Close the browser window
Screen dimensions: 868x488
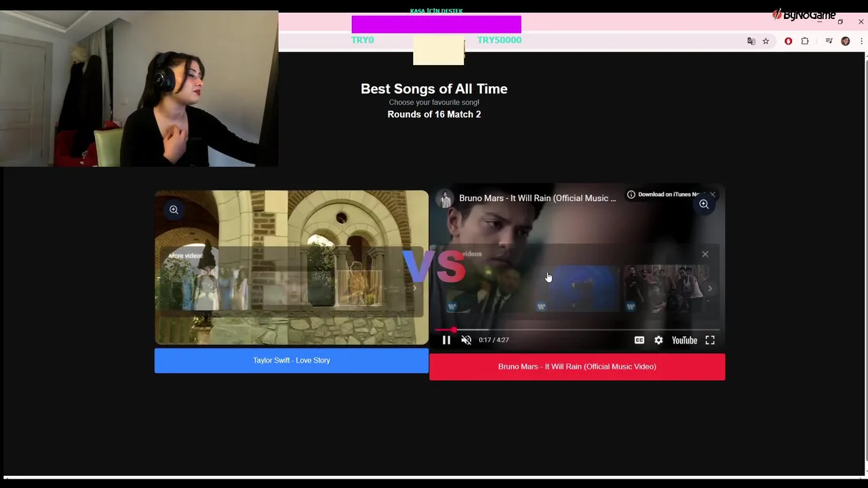tap(861, 22)
